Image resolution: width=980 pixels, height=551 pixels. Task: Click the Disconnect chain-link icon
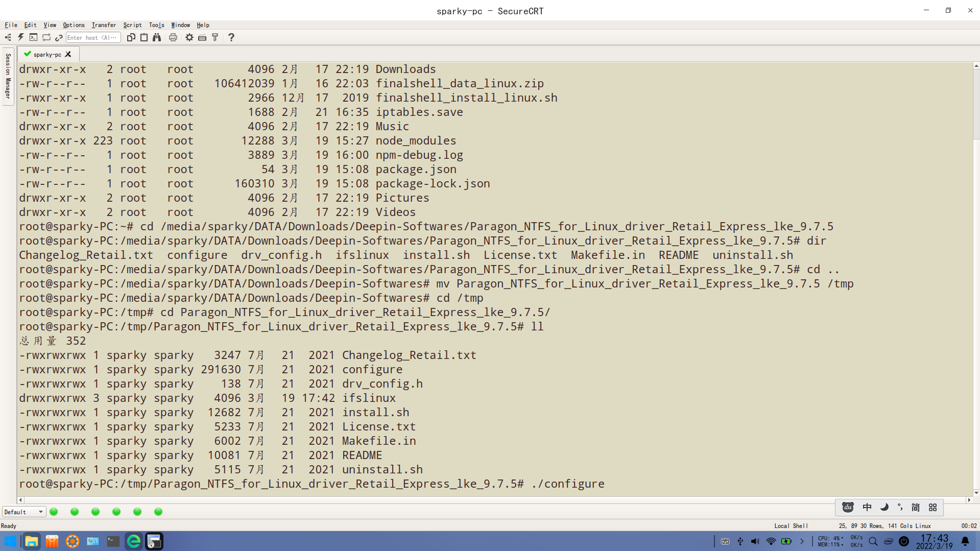coord(59,37)
